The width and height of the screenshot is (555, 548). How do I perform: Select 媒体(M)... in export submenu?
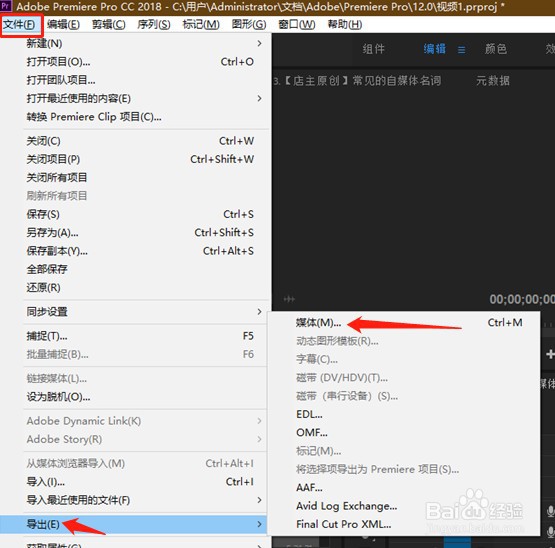click(404, 323)
